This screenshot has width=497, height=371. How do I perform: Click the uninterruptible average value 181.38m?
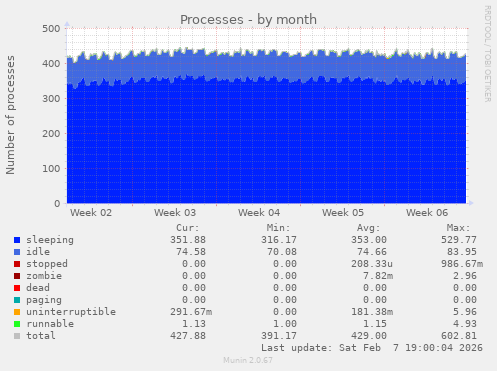372,312
